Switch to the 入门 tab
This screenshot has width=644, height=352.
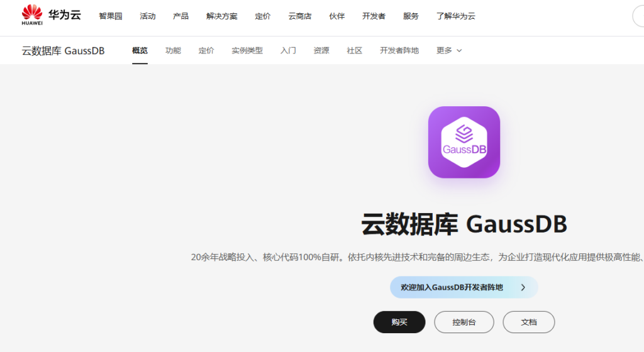288,50
